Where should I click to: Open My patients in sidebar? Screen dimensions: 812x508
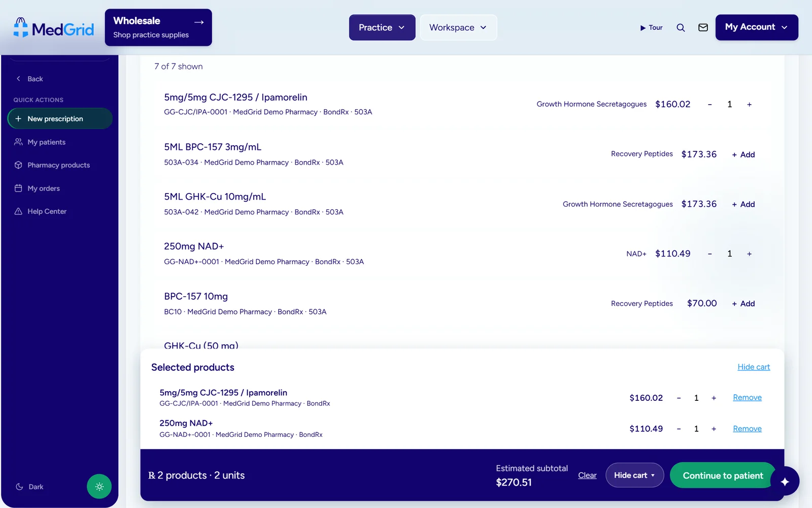60,142
